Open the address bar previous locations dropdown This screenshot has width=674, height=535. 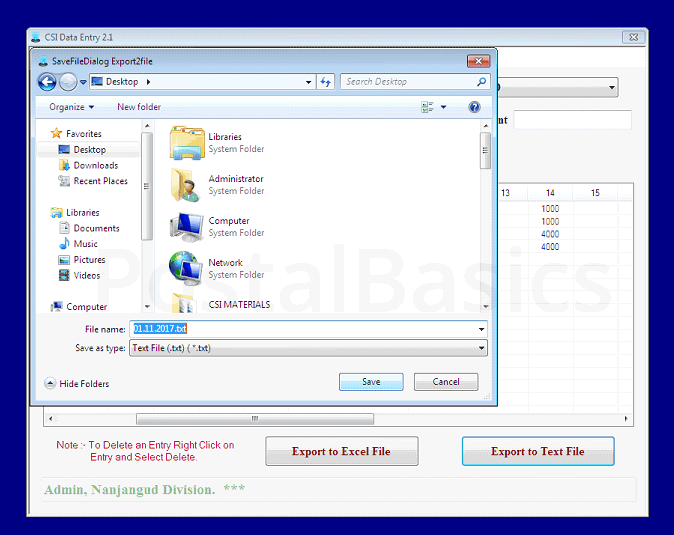pyautogui.click(x=309, y=82)
